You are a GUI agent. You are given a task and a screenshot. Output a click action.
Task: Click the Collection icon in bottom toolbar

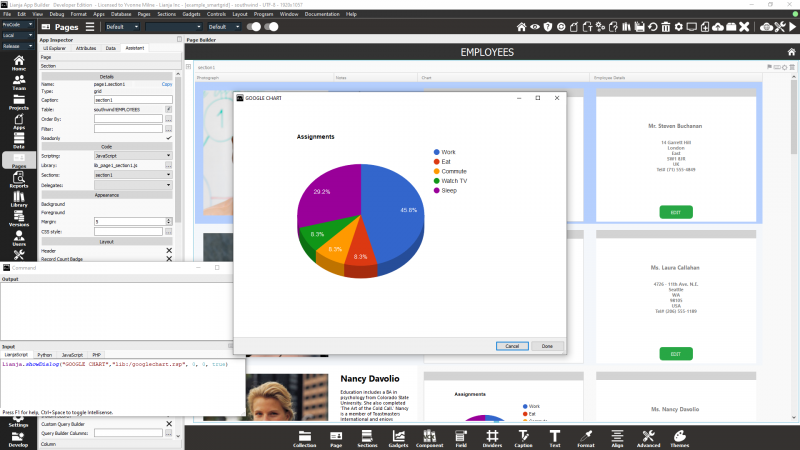305,438
